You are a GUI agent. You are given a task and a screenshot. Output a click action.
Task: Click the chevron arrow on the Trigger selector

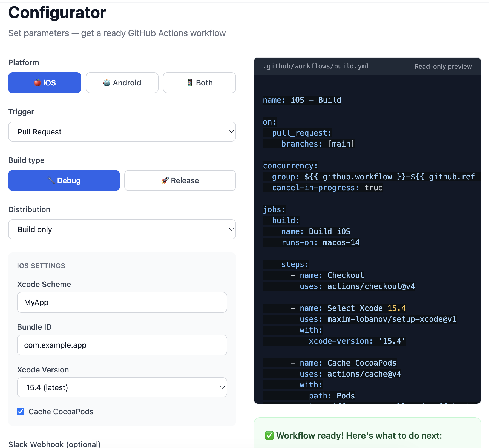[231, 132]
